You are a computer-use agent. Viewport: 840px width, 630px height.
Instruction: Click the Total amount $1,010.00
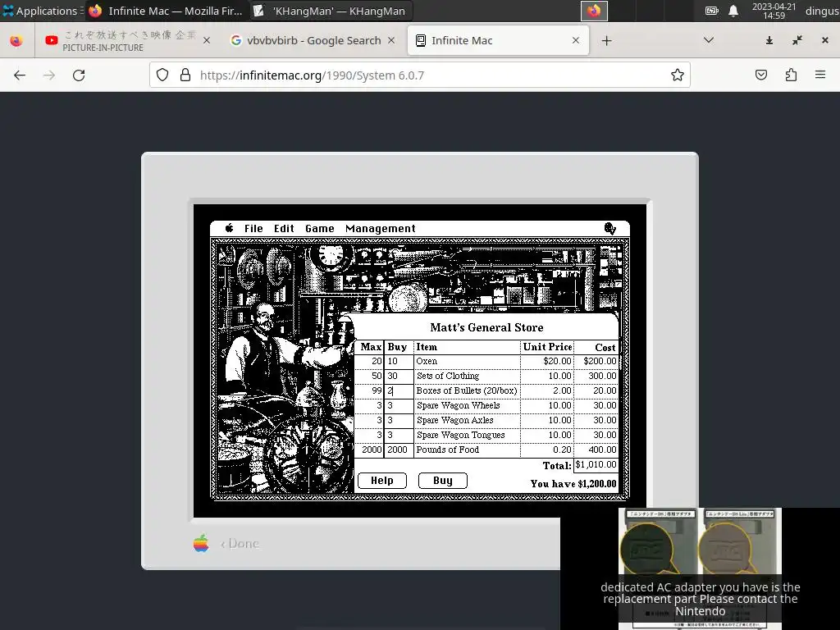click(596, 464)
